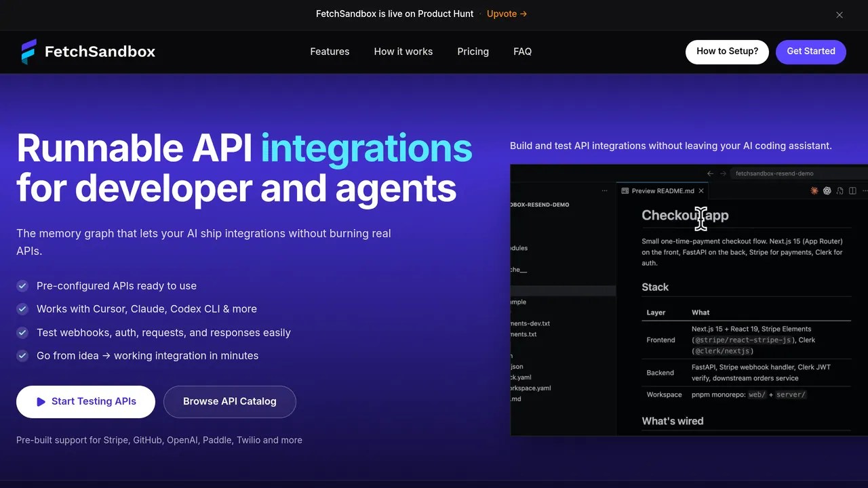
Task: Click the icon between ChatGPT and split editor
Action: (840, 191)
